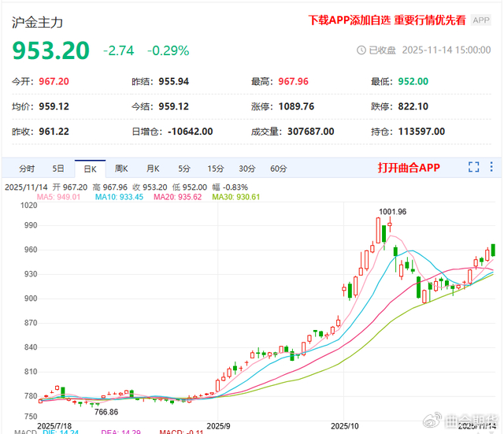Switch to the 分时 tab
This screenshot has height=434, width=504.
pos(27,169)
